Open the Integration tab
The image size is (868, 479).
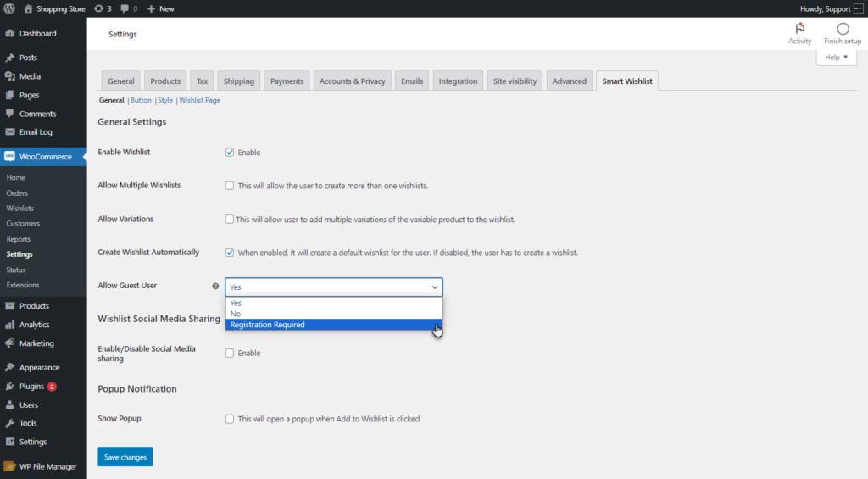pos(458,81)
